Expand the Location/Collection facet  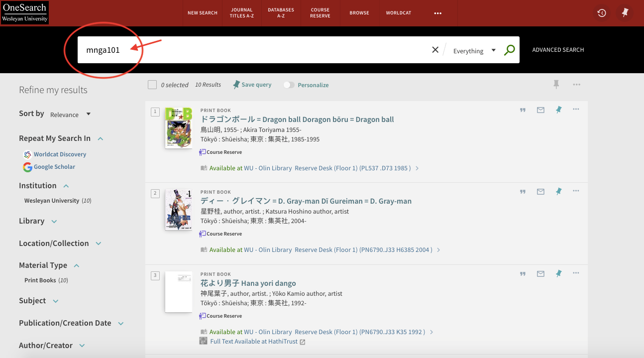coord(98,244)
